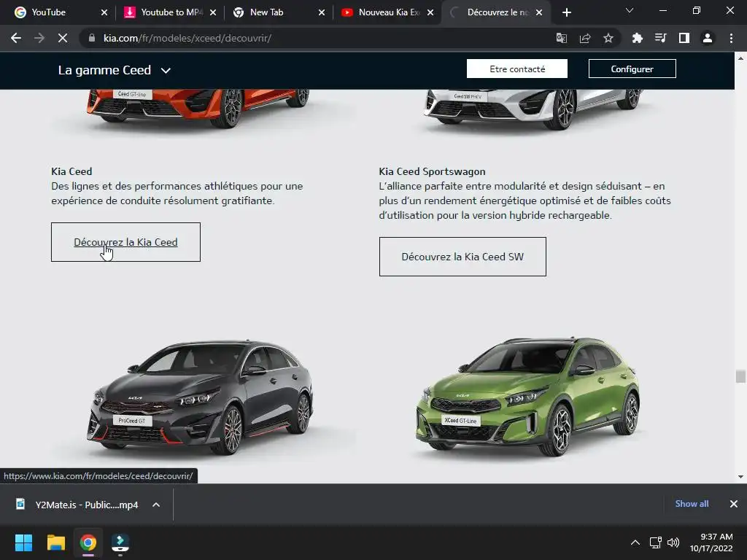
Task: Close the New Tab tab
Action: [x=322, y=12]
